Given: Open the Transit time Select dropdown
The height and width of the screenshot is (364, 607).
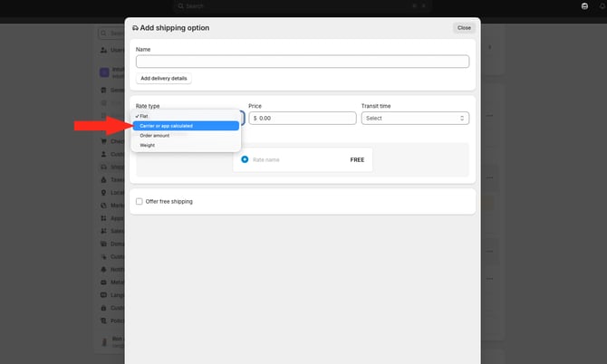Looking at the screenshot, I should [415, 118].
